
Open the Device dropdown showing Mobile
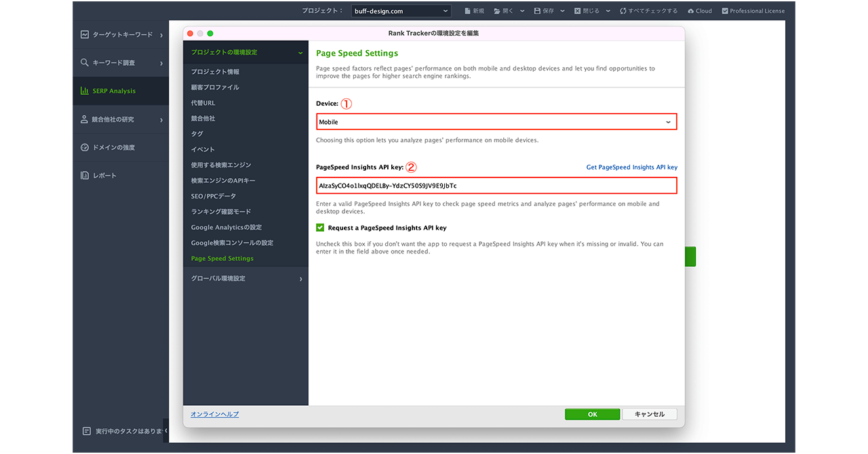point(496,122)
